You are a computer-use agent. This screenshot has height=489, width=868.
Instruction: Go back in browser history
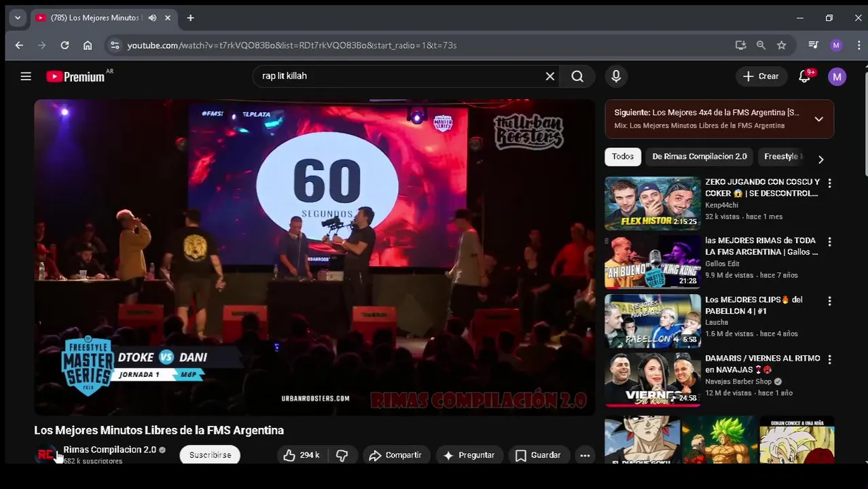coord(19,45)
